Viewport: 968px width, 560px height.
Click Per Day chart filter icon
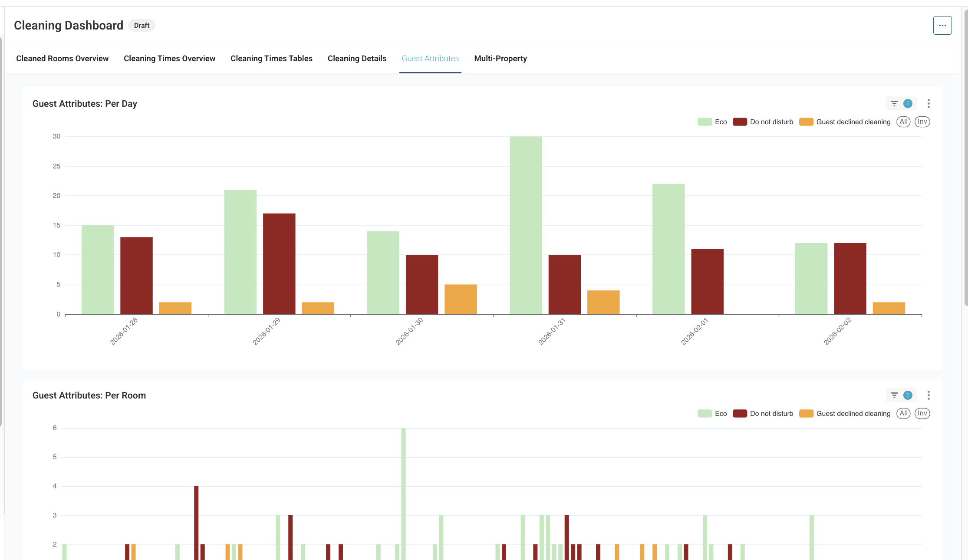[894, 104]
